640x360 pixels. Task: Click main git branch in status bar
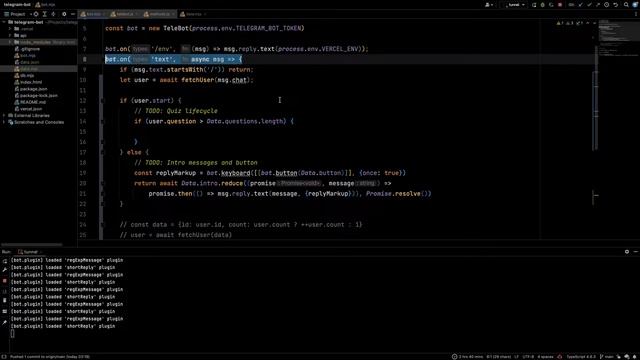point(607,357)
